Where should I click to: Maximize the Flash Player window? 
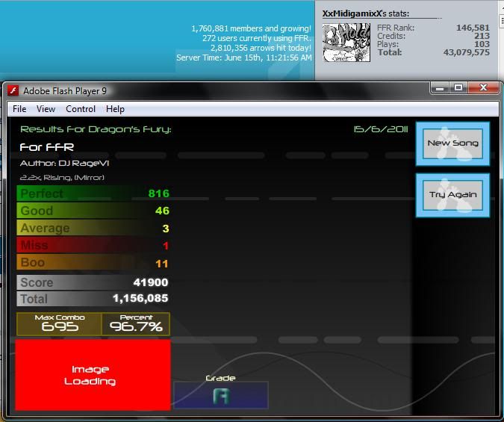pyautogui.click(x=458, y=88)
